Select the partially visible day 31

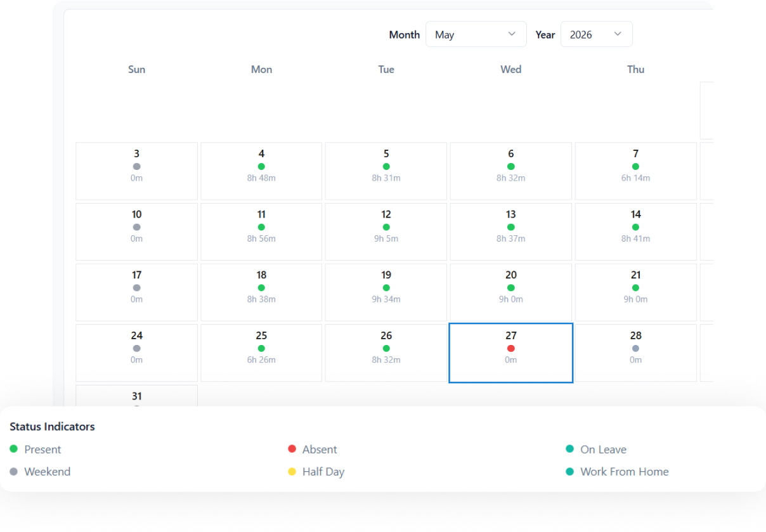pos(136,396)
